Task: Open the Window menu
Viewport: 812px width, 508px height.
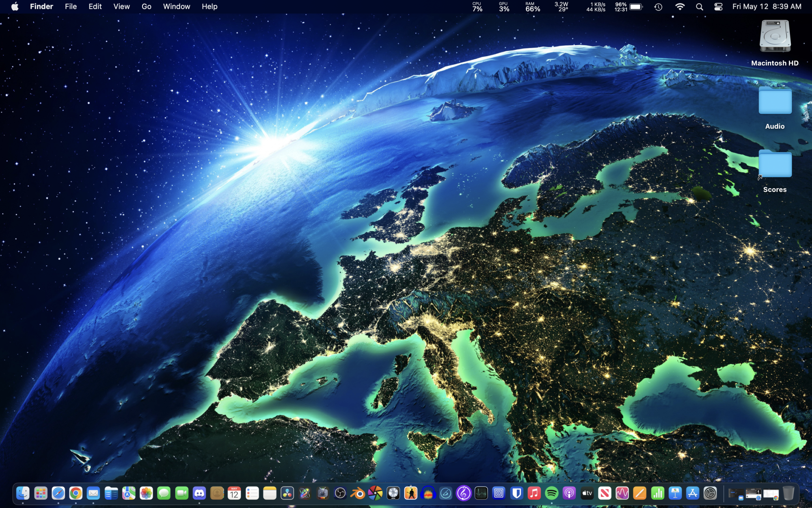Action: tap(177, 7)
